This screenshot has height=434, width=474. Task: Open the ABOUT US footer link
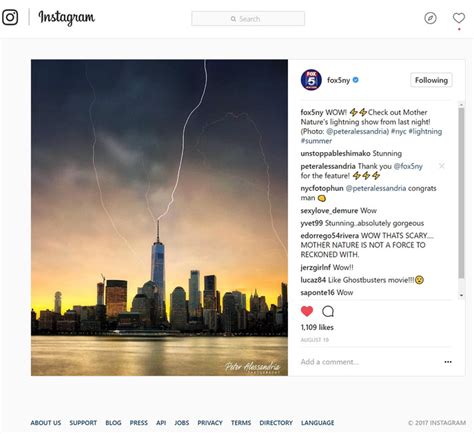[46, 423]
